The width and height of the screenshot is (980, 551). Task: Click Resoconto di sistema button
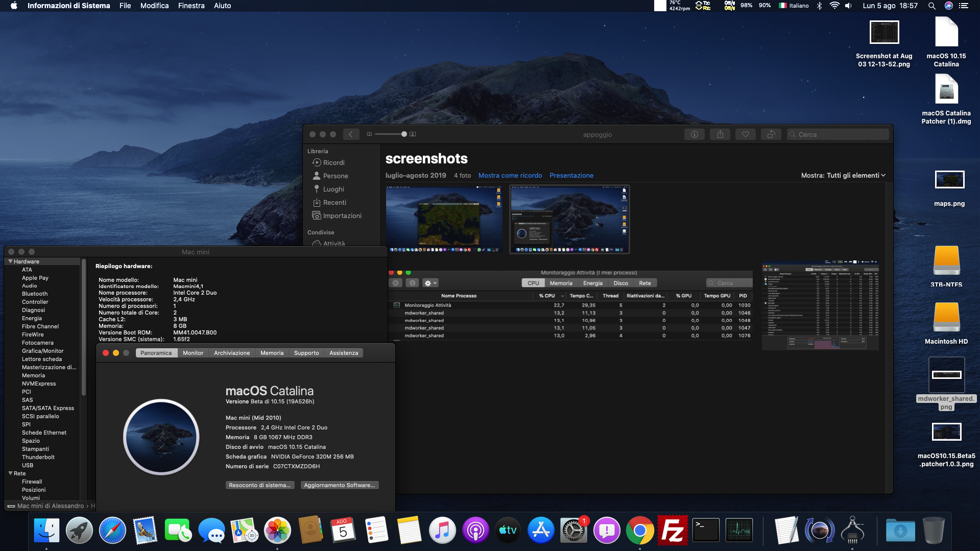tap(259, 485)
